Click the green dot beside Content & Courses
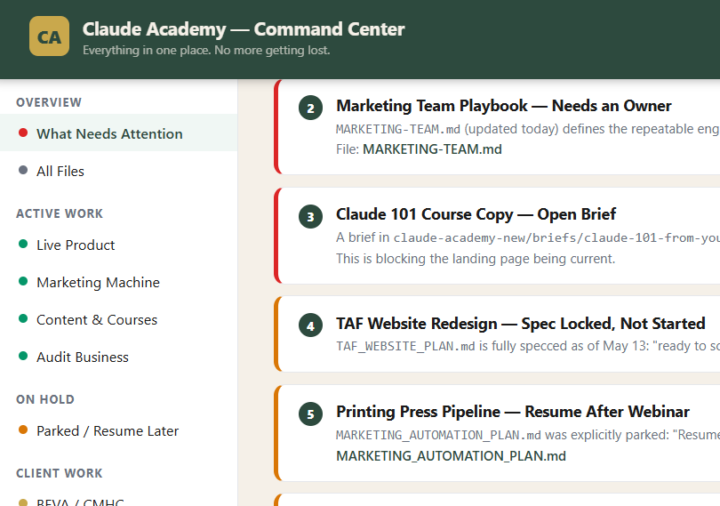This screenshot has height=506, width=720. coord(23,318)
